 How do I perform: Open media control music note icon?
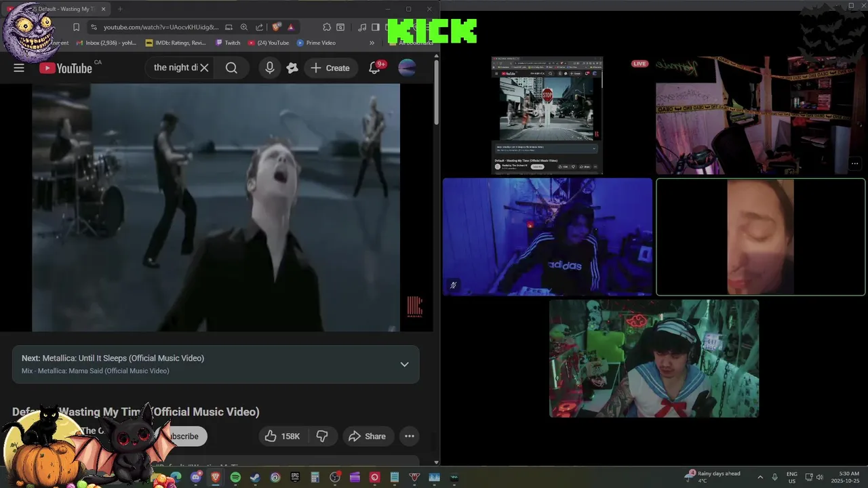click(x=362, y=27)
